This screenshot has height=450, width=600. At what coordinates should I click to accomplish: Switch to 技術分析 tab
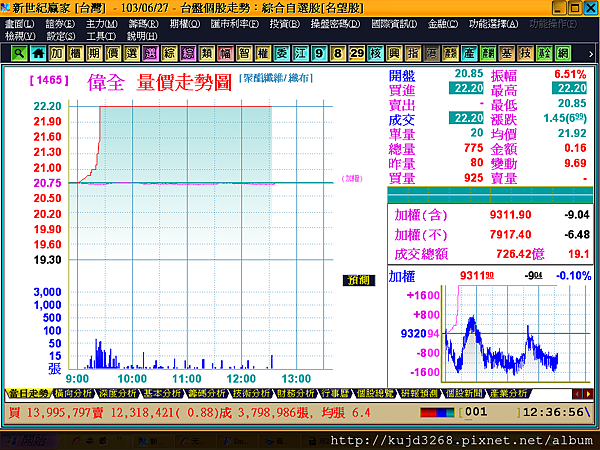pos(251,393)
